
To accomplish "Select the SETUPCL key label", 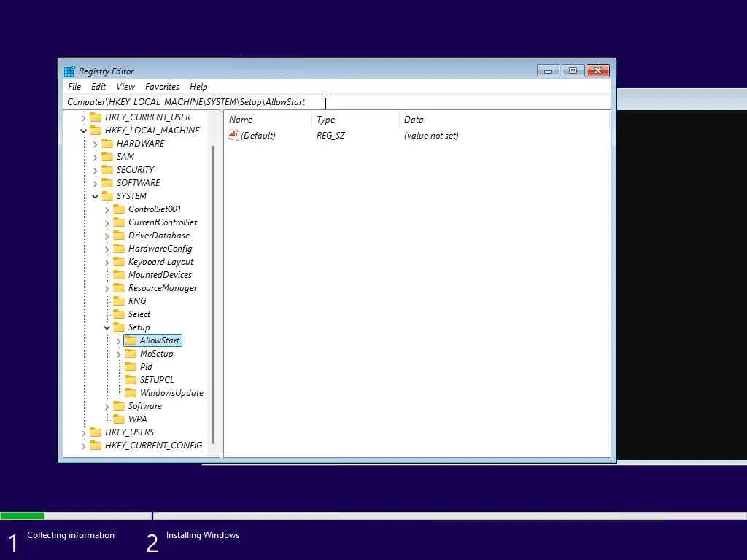I will tap(157, 379).
